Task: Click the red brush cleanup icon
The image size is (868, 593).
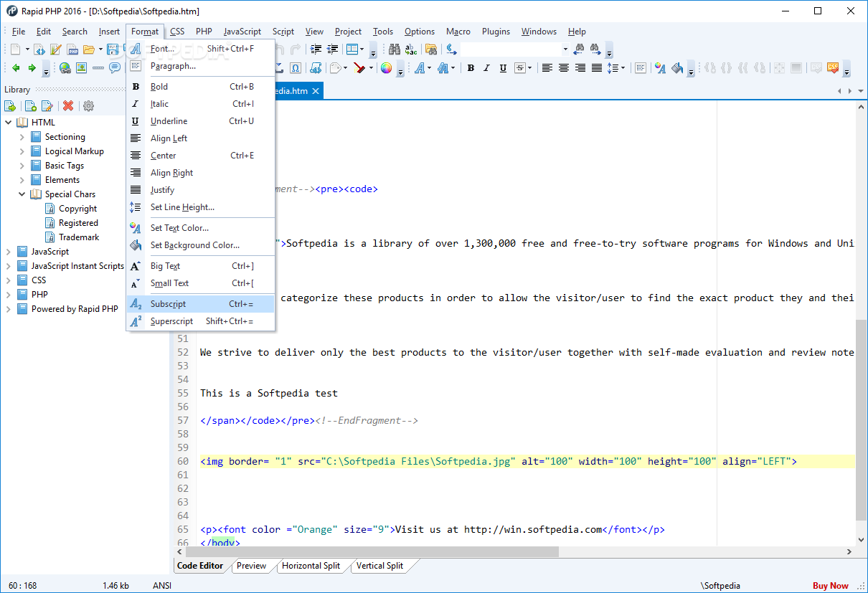Action: pos(359,68)
